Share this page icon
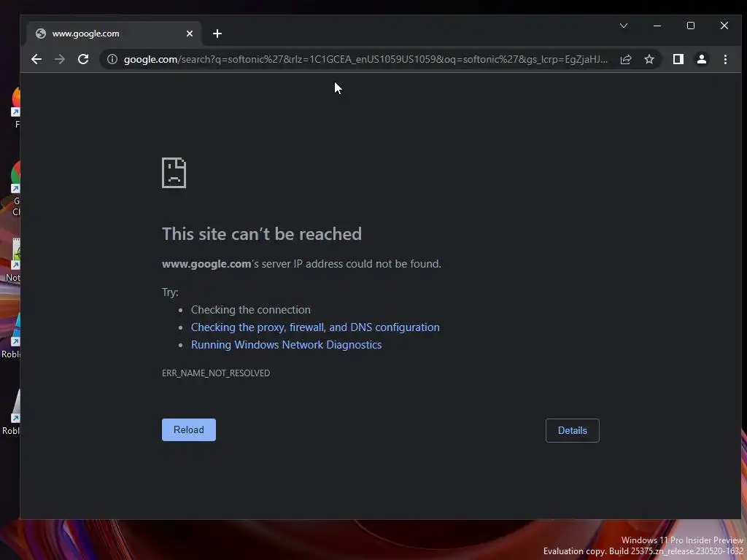747x560 pixels. 625,59
